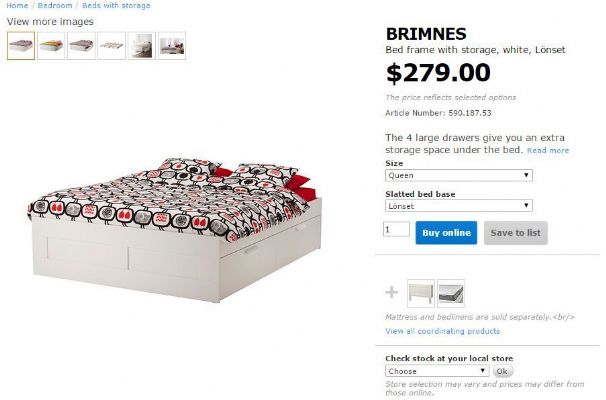Viewport: 606px width, 400px height.
Task: Click the Buy online button
Action: (446, 233)
